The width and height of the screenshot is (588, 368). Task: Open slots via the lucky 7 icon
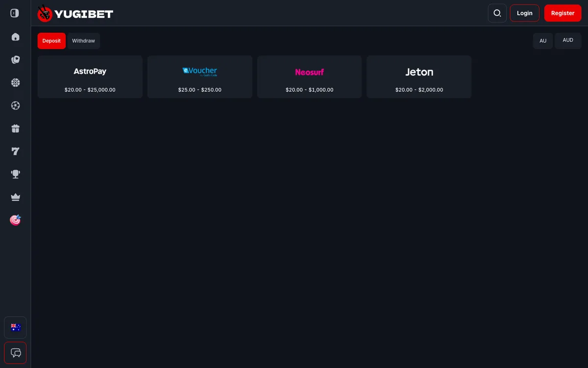pyautogui.click(x=15, y=151)
